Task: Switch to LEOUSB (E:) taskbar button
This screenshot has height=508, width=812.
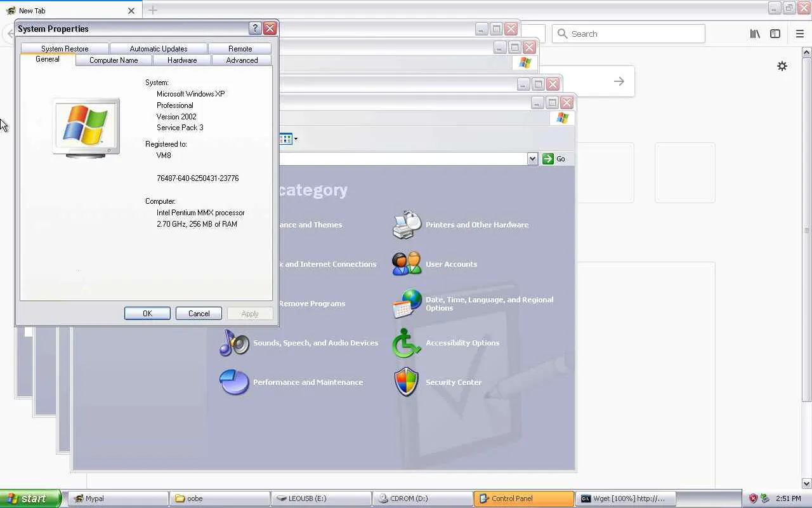Action: (x=321, y=498)
